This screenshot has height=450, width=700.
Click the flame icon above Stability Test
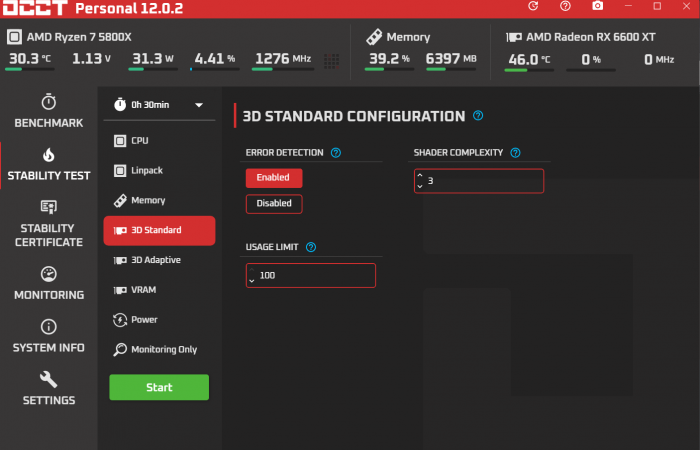49,155
